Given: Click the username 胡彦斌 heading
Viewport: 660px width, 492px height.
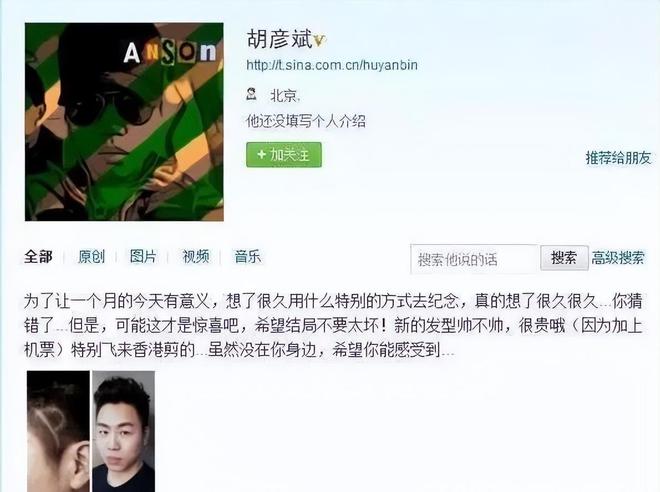Looking at the screenshot, I should (x=280, y=40).
